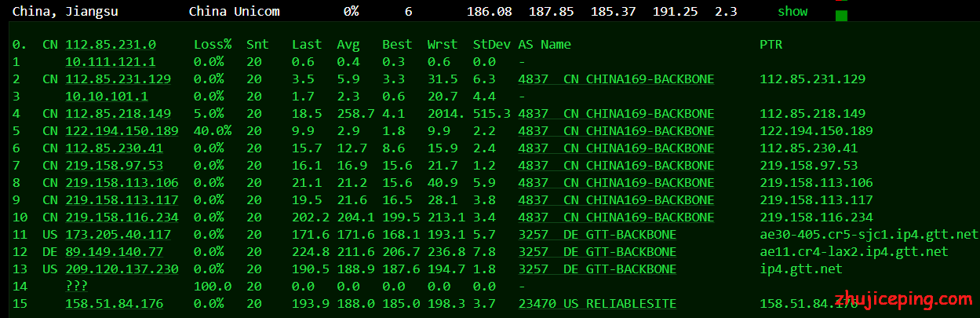Select the 515.3 StDev value in hop 4
This screenshot has height=318, width=980.
(492, 114)
